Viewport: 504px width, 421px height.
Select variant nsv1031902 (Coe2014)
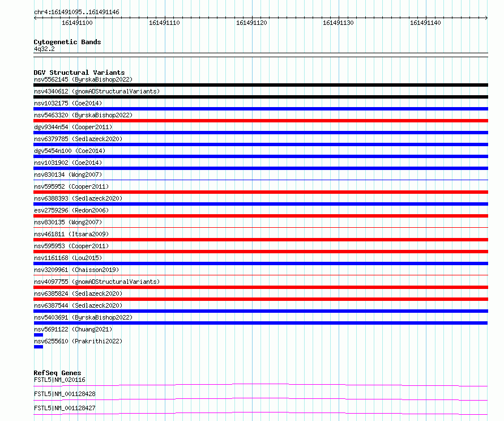click(x=68, y=163)
